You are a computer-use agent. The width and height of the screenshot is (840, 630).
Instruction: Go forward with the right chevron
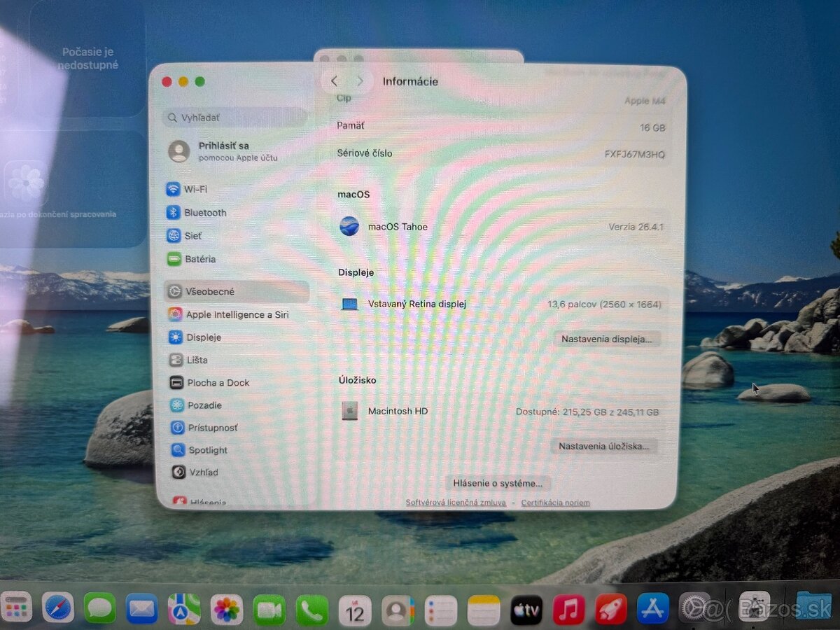(360, 81)
